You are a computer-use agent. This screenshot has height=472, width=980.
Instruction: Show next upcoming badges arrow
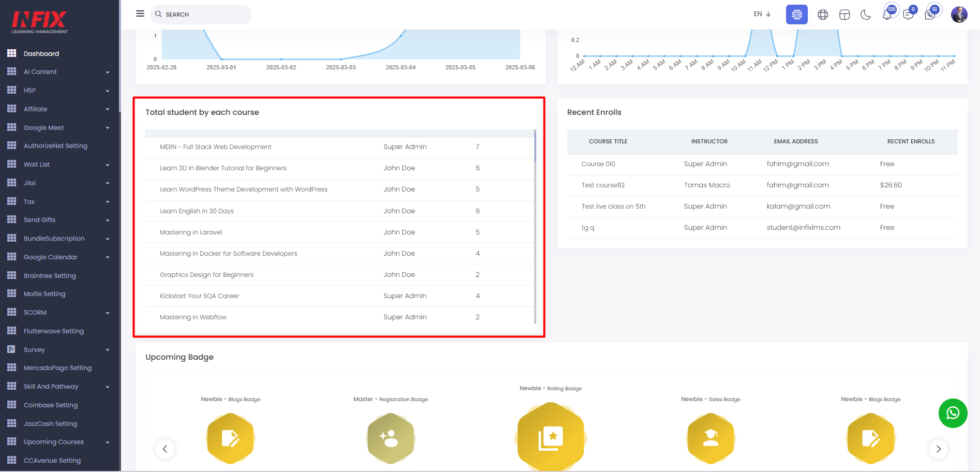938,449
